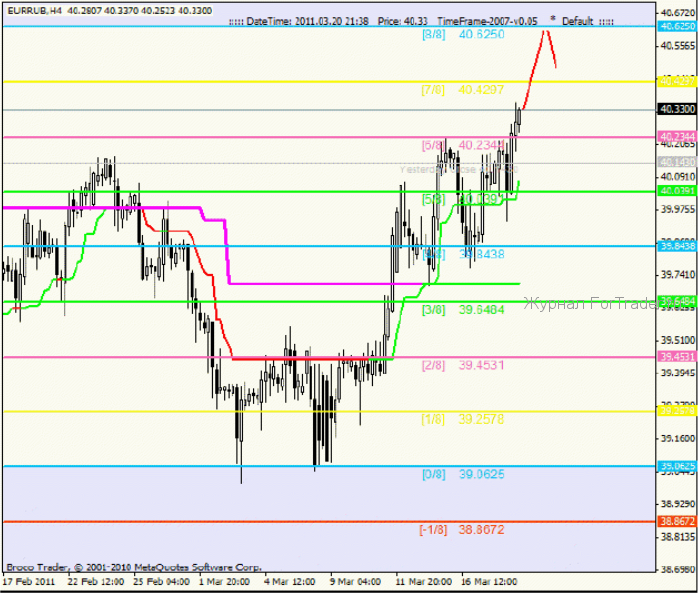Click the 40.3300 current price tag
The height and width of the screenshot is (595, 700).
677,109
